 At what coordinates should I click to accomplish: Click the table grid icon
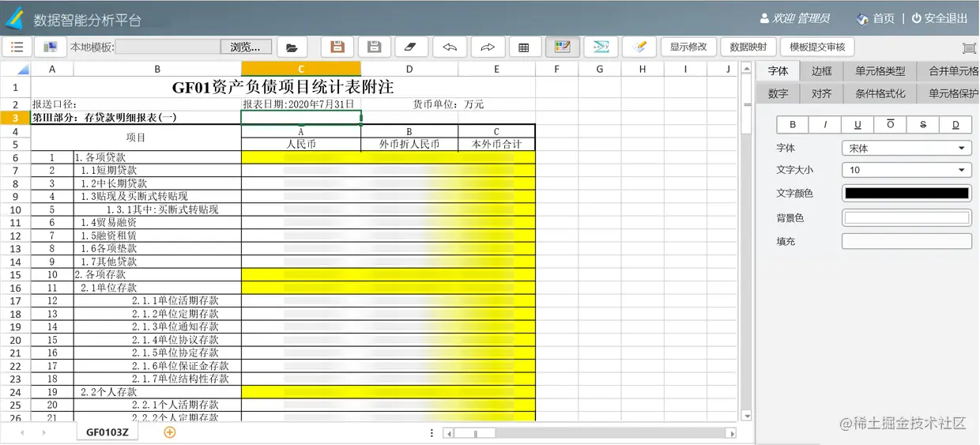524,47
